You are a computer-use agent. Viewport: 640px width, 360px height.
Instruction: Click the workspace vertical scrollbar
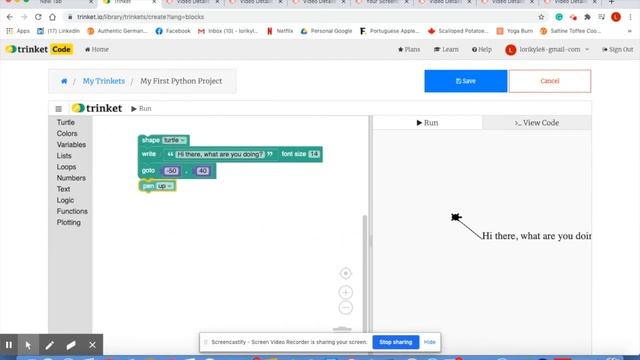click(x=364, y=273)
